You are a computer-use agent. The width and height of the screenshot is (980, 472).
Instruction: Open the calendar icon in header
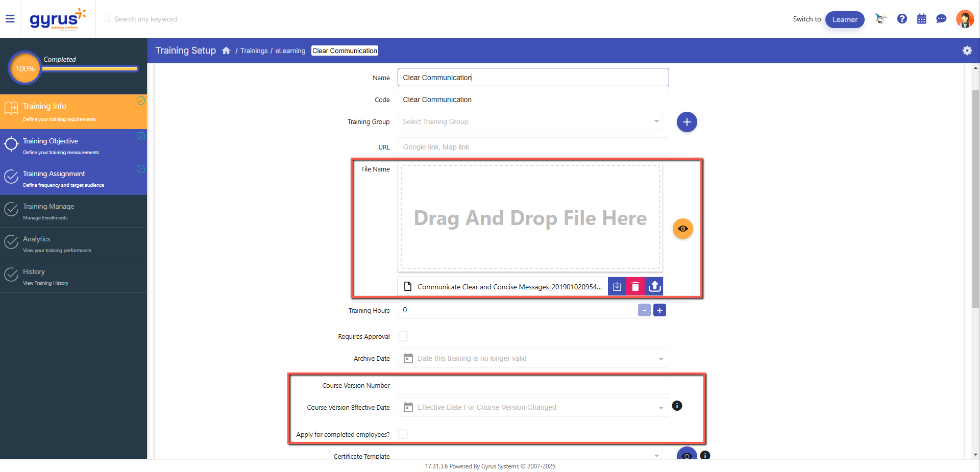[x=921, y=19]
